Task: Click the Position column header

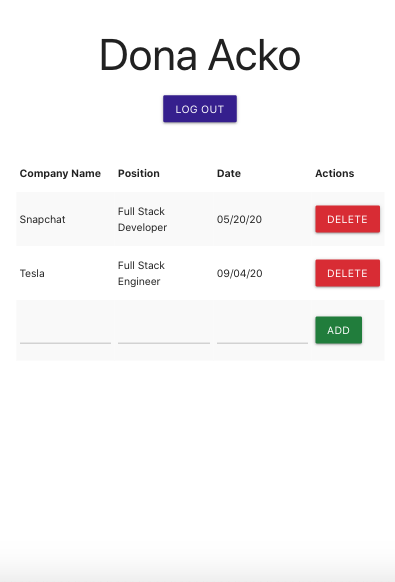Action: (139, 173)
